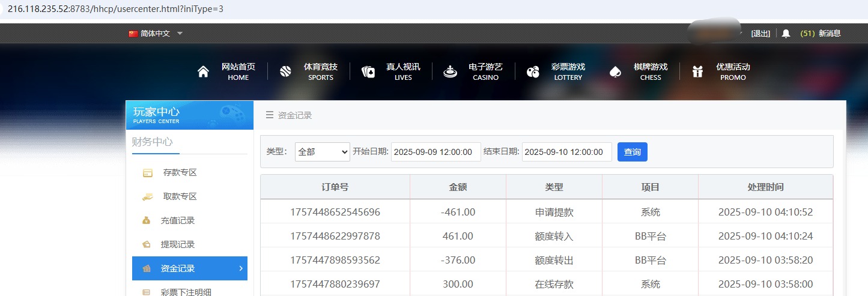The width and height of the screenshot is (868, 296).
Task: Click the -461.00 amount cell
Action: pos(458,212)
